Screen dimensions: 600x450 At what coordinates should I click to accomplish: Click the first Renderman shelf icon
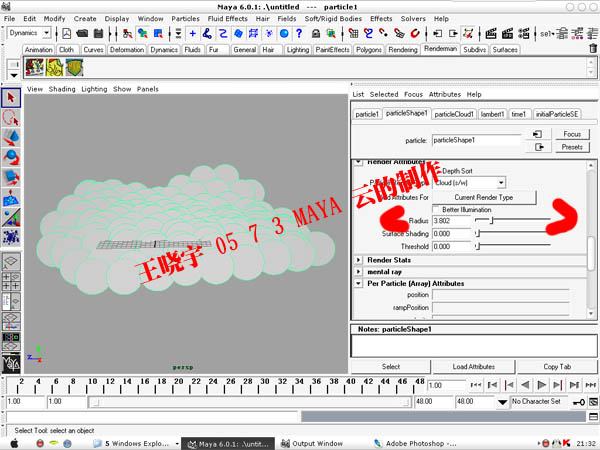[34, 67]
